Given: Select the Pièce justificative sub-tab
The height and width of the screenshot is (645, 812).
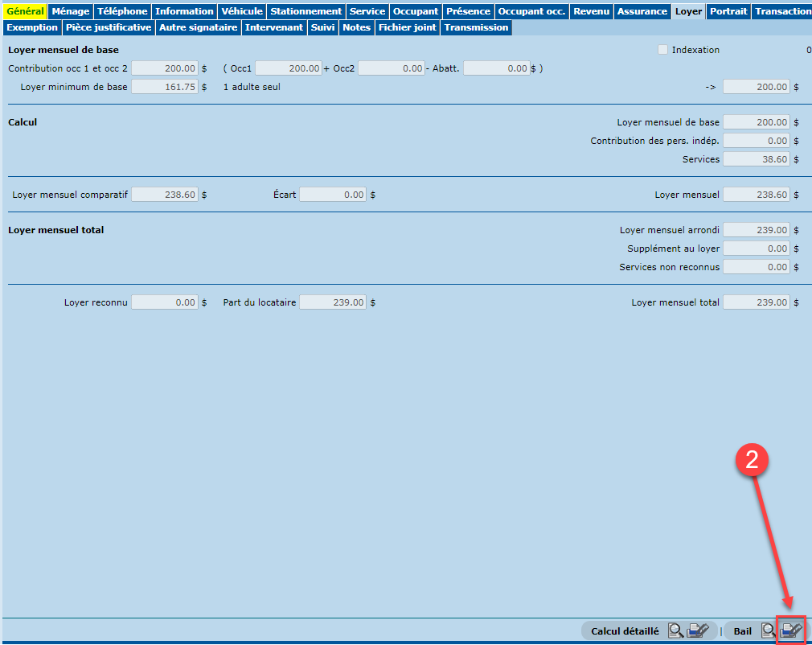Looking at the screenshot, I should (x=109, y=27).
